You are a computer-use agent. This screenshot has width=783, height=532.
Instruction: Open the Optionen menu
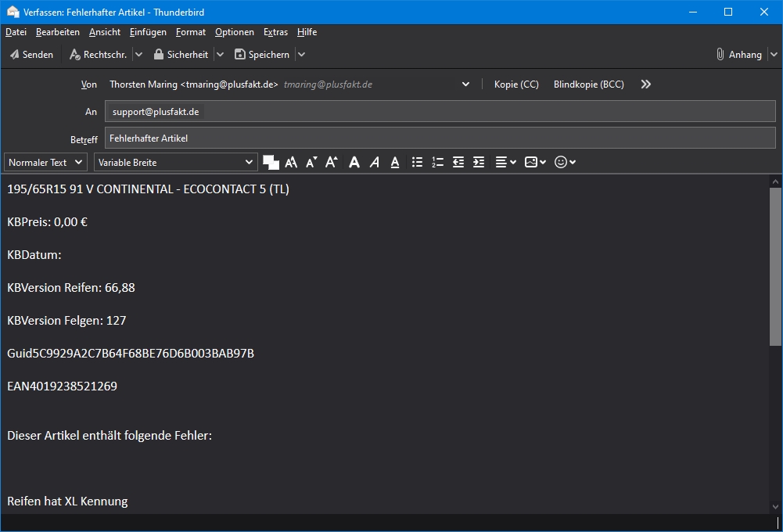pos(234,32)
